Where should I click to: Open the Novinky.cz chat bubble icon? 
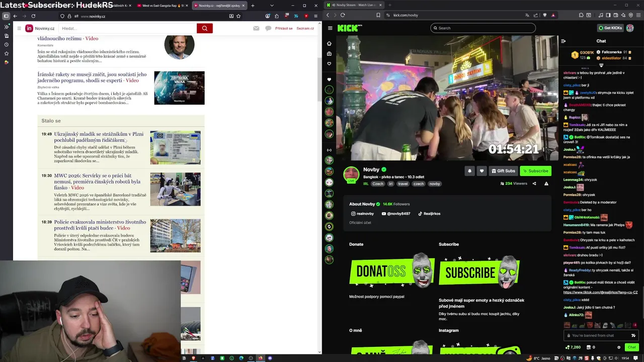pyautogui.click(x=268, y=28)
